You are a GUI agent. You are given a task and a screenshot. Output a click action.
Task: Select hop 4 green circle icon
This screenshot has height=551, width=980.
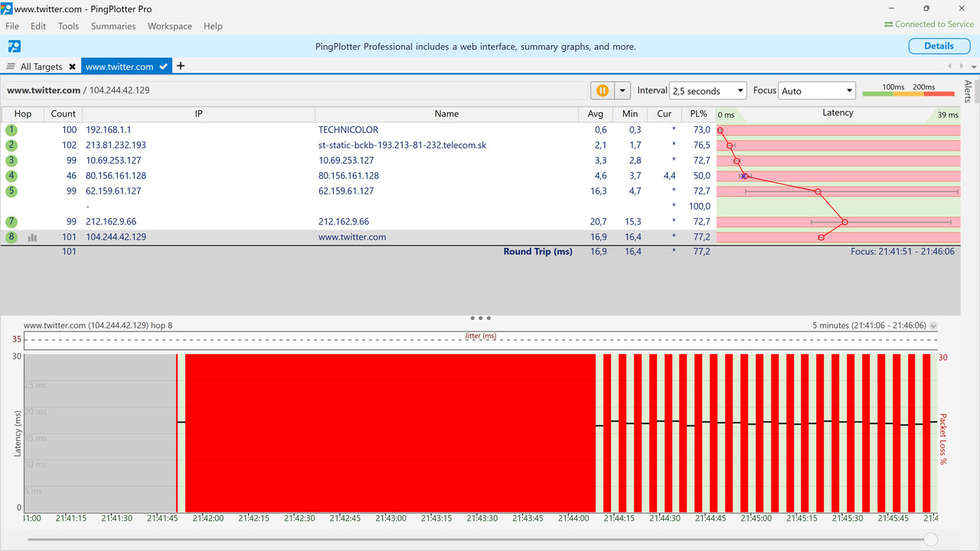[11, 176]
